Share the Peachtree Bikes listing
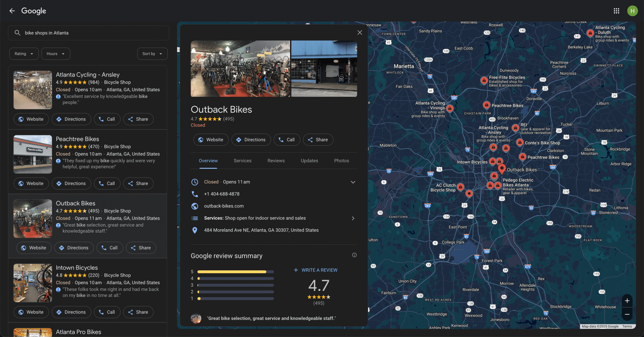Image resolution: width=644 pixels, height=337 pixels. click(138, 183)
